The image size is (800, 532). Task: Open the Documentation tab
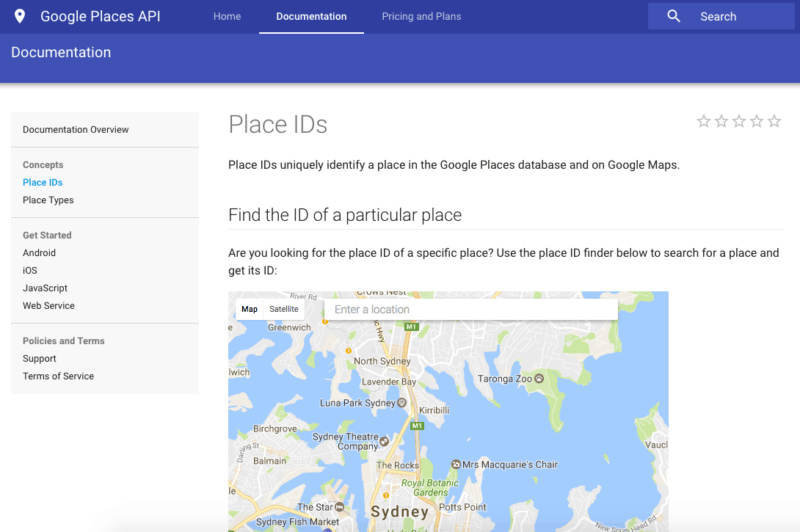coord(311,16)
